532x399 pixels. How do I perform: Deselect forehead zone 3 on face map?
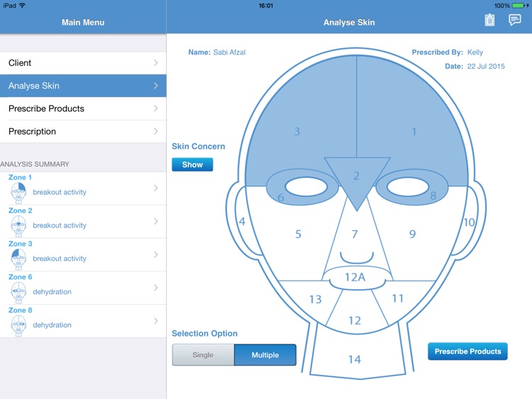pos(297,131)
